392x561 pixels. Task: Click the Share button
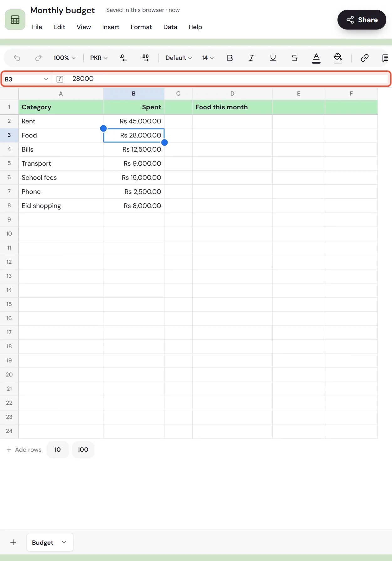(x=362, y=20)
